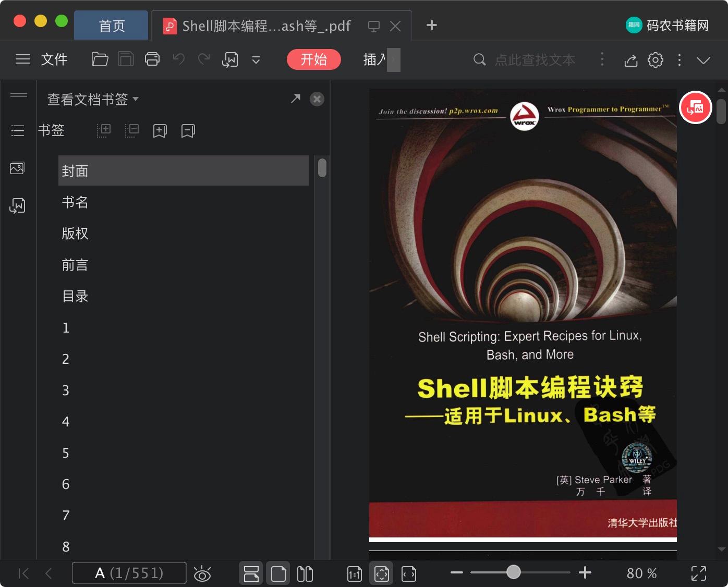728x587 pixels.
Task: Click the page number field A (1/551)
Action: (129, 573)
